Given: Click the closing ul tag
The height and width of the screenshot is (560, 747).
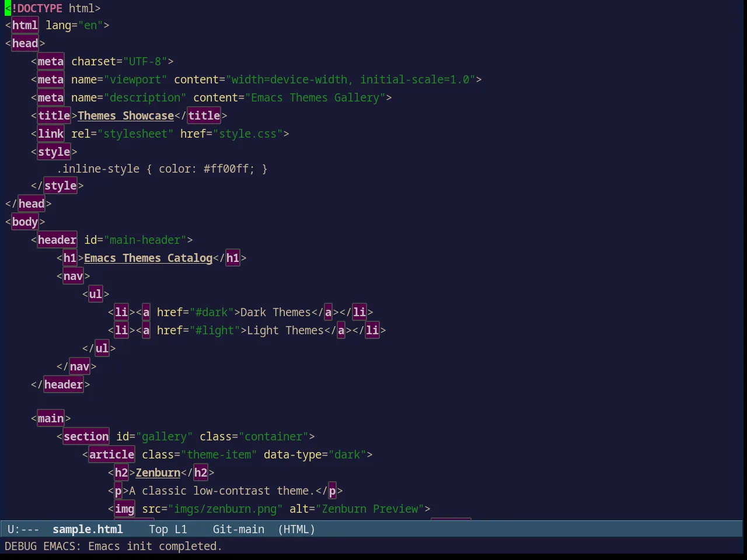Looking at the screenshot, I should click(x=99, y=348).
